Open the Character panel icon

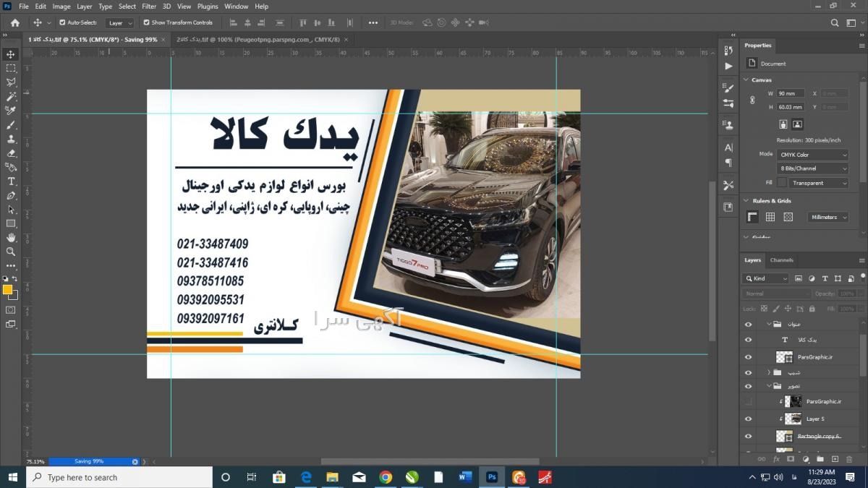(x=728, y=148)
